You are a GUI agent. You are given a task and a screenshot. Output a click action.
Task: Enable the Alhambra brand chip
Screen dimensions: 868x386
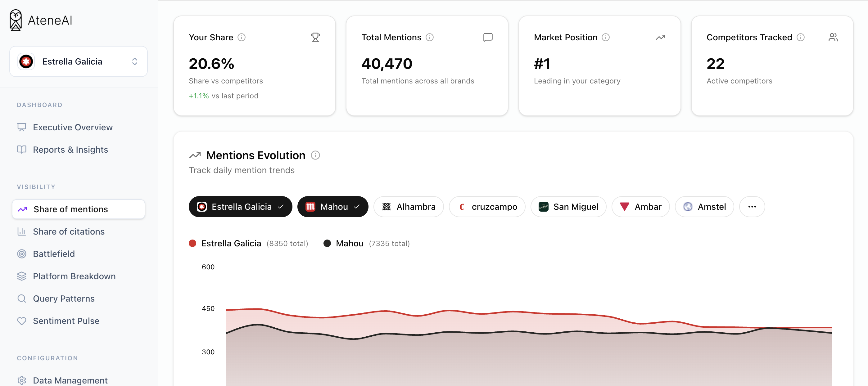tap(409, 207)
